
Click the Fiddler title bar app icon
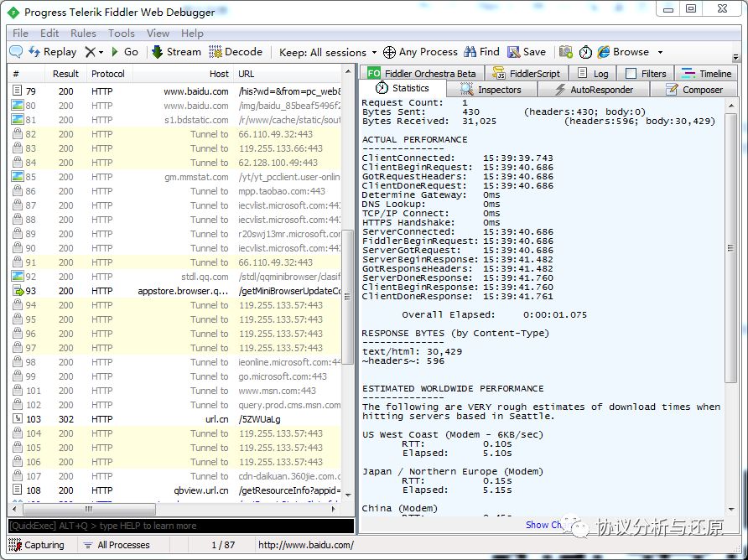coord(13,12)
